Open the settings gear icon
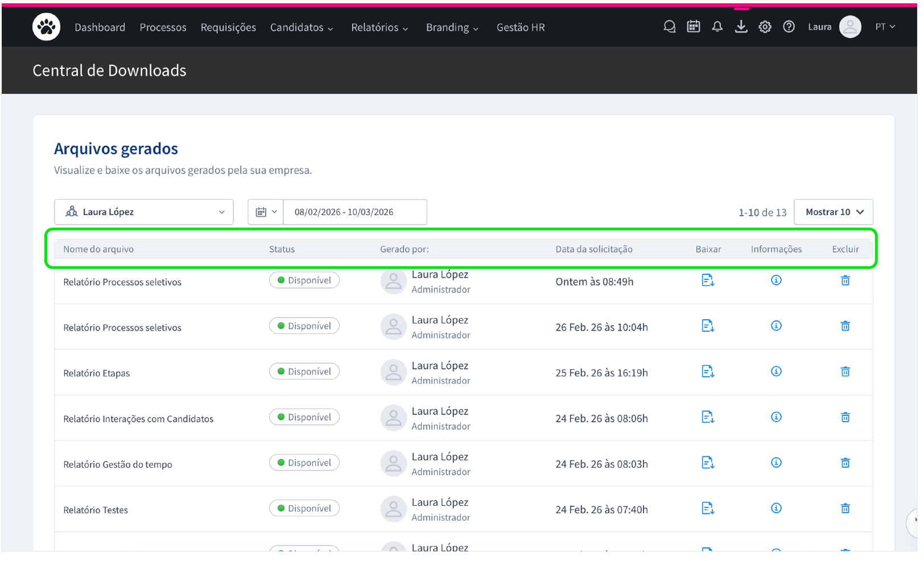Viewport: 924px width, 561px height. pos(765,27)
